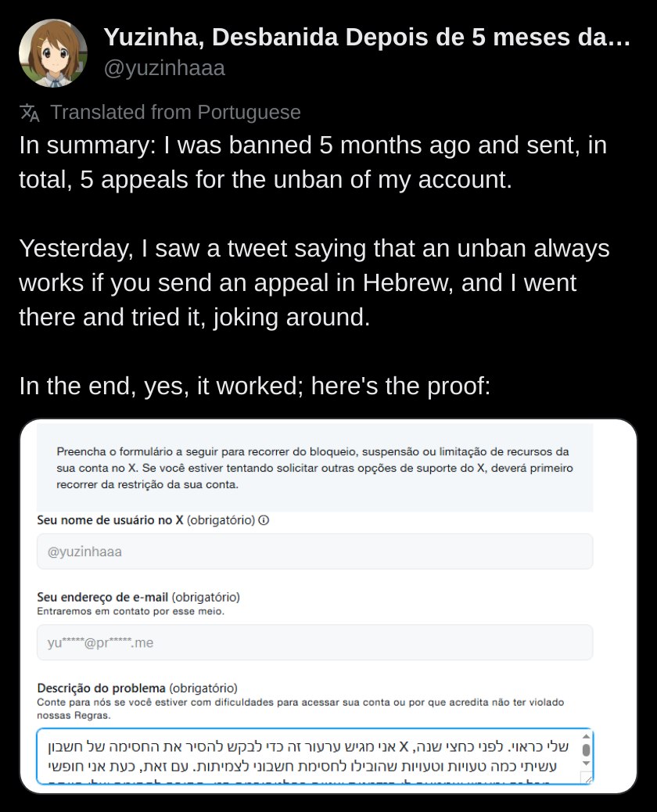Click the translation icon before 'Translated from Portuguese'
This screenshot has height=812, width=657.
coord(30,113)
